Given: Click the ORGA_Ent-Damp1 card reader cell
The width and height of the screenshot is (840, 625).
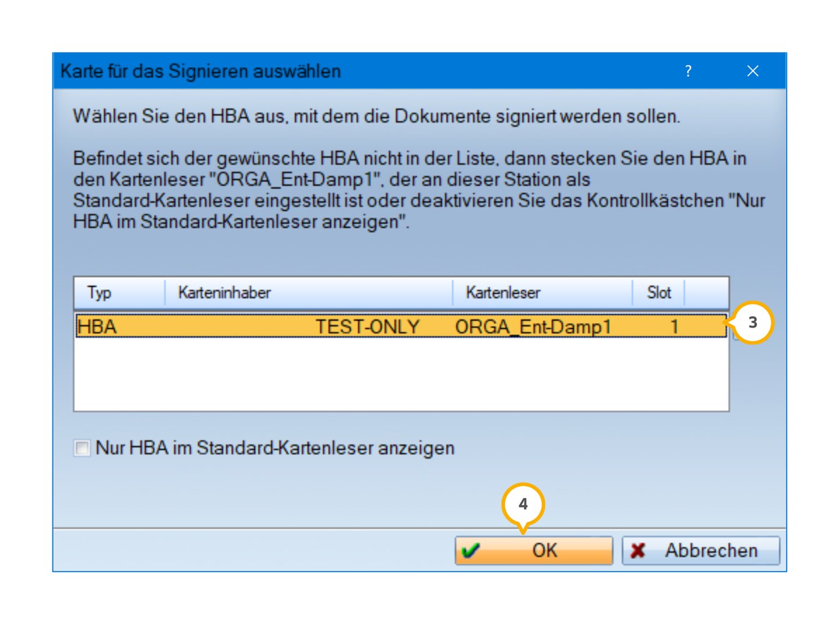Looking at the screenshot, I should [533, 327].
